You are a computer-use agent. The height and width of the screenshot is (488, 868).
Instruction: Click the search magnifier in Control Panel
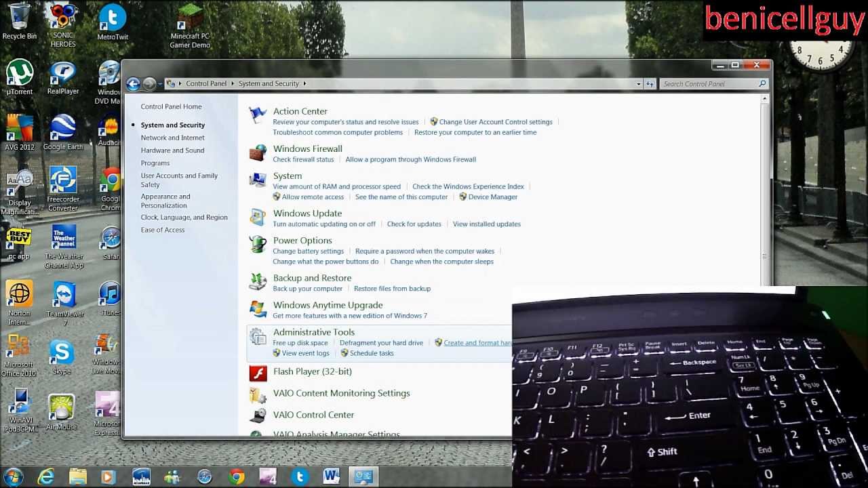click(x=762, y=84)
